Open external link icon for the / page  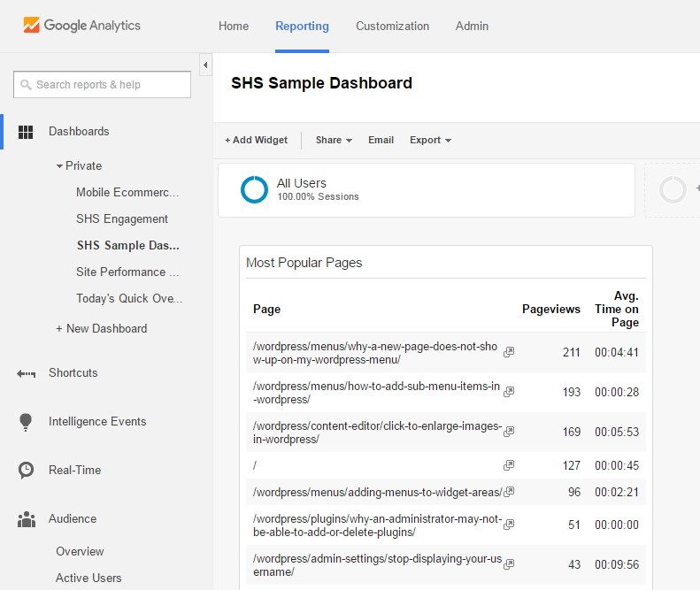(509, 465)
